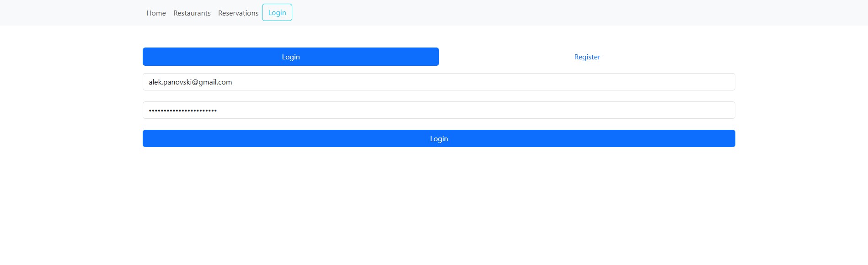Click the outlined Login button in navbar
The image size is (868, 265).
[x=277, y=12]
